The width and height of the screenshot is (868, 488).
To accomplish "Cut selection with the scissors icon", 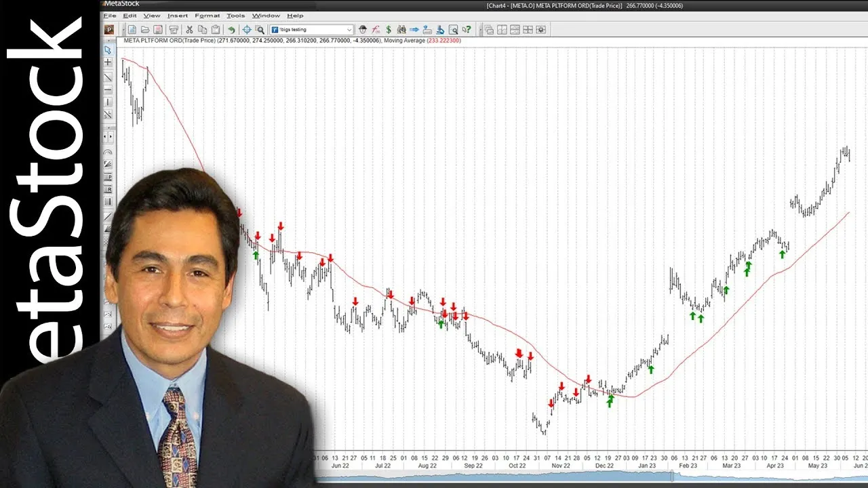I will 189,30.
